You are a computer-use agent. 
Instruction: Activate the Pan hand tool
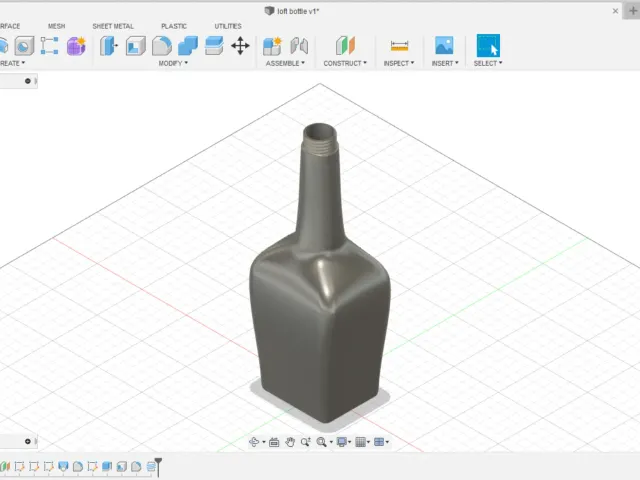[x=290, y=442]
